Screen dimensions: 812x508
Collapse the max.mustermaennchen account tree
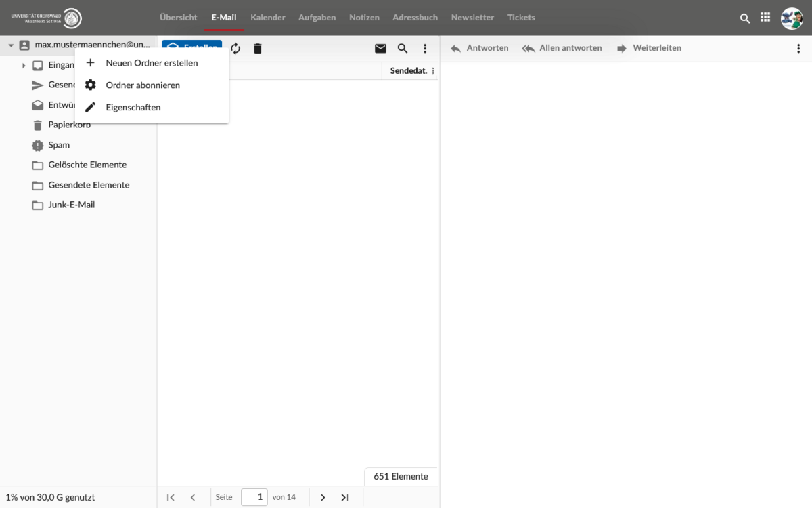point(11,45)
